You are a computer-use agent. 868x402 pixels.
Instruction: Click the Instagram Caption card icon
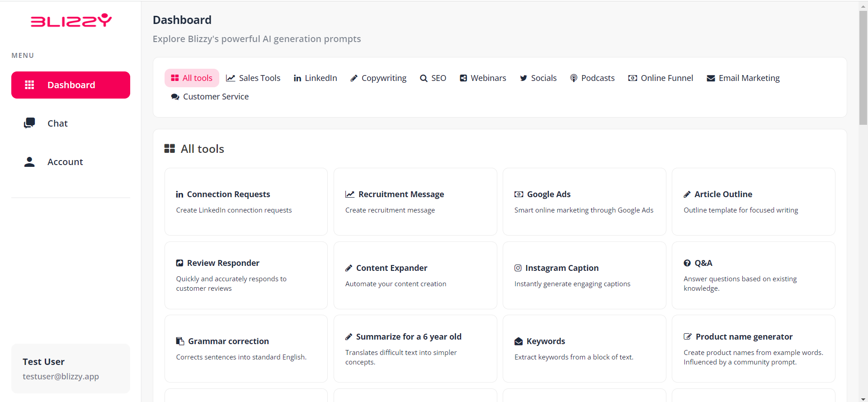518,268
